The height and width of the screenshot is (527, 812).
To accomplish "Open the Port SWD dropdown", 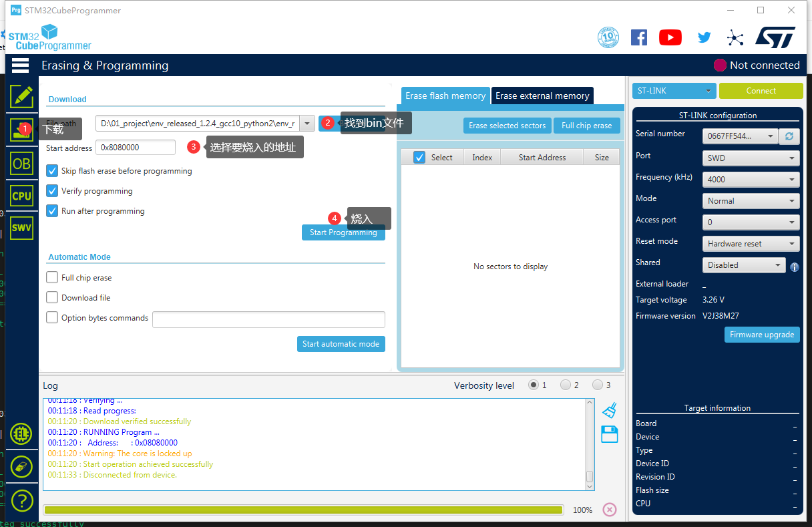I will click(751, 158).
